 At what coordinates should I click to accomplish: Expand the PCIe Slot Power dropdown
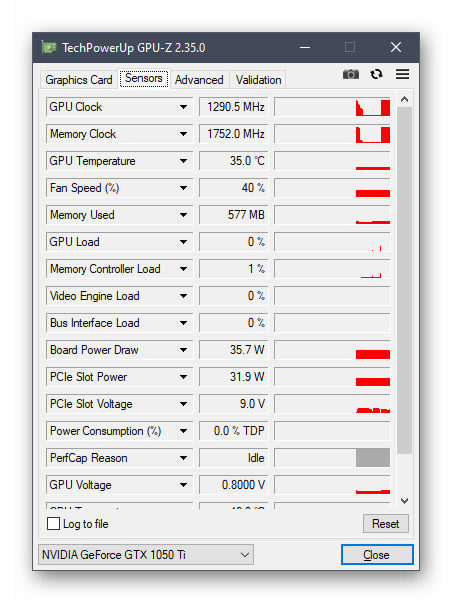click(x=183, y=377)
